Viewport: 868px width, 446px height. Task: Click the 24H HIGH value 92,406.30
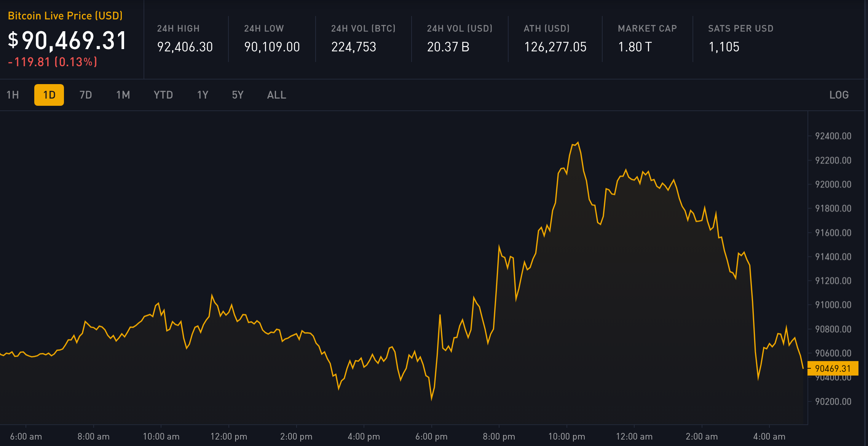(x=185, y=47)
